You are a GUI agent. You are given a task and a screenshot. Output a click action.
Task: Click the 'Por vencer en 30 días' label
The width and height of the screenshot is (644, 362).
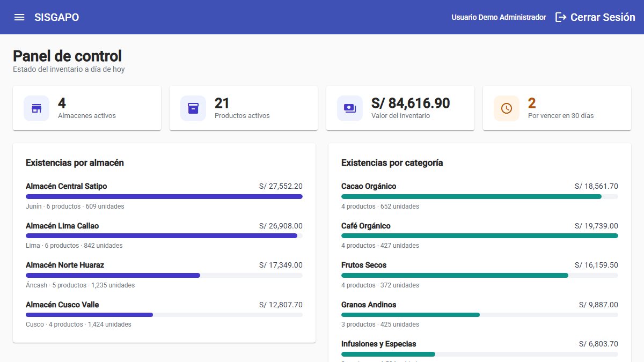tap(561, 115)
